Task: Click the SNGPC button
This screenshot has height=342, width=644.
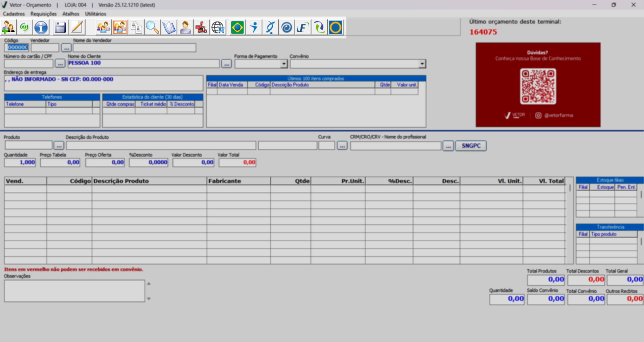Action: (x=471, y=146)
